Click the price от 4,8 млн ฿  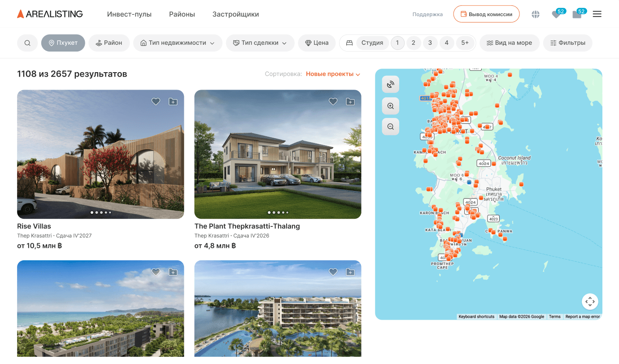[215, 246]
